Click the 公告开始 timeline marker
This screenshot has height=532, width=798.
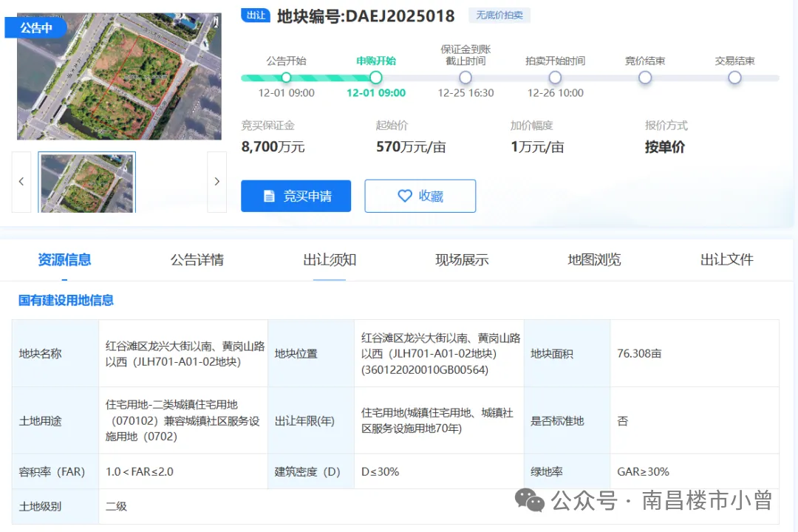(x=286, y=78)
